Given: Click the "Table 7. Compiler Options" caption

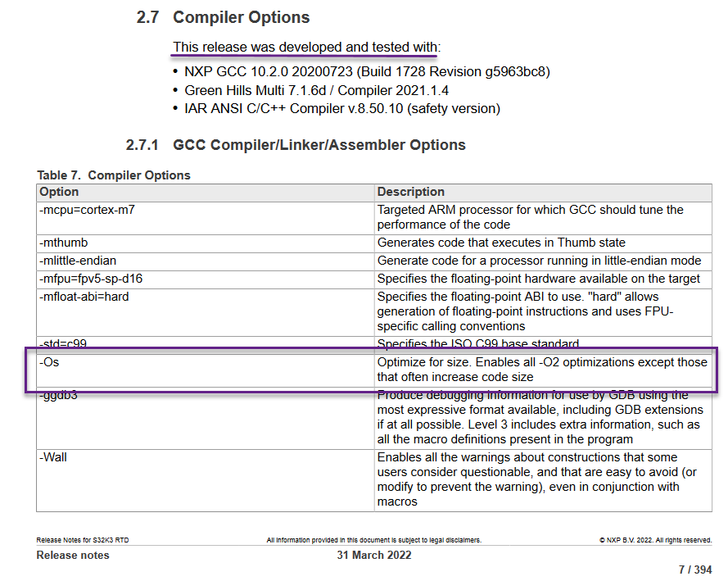Looking at the screenshot, I should tap(114, 175).
